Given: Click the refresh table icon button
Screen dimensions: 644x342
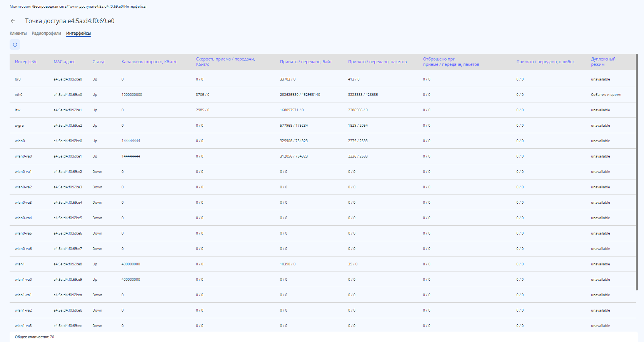Looking at the screenshot, I should [x=15, y=45].
